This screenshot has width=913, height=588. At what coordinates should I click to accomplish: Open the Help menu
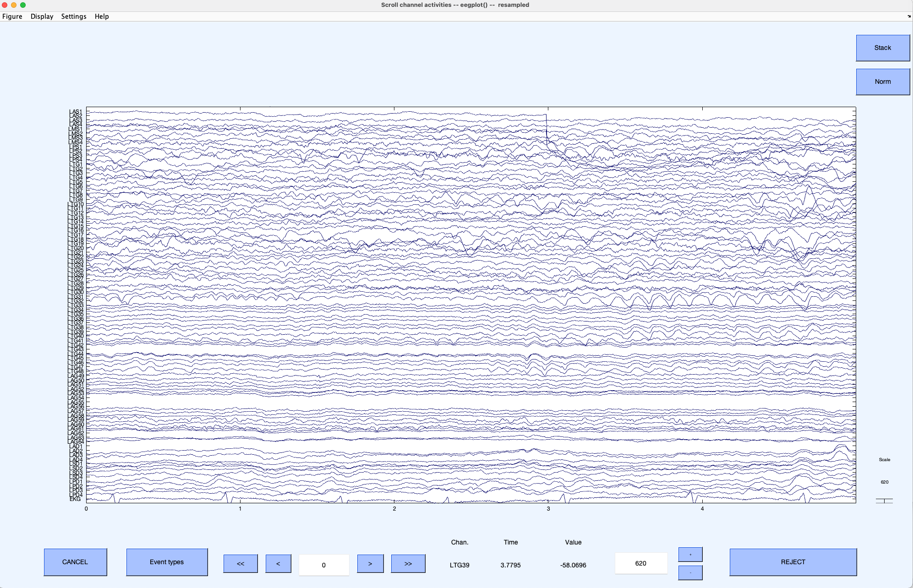point(103,16)
